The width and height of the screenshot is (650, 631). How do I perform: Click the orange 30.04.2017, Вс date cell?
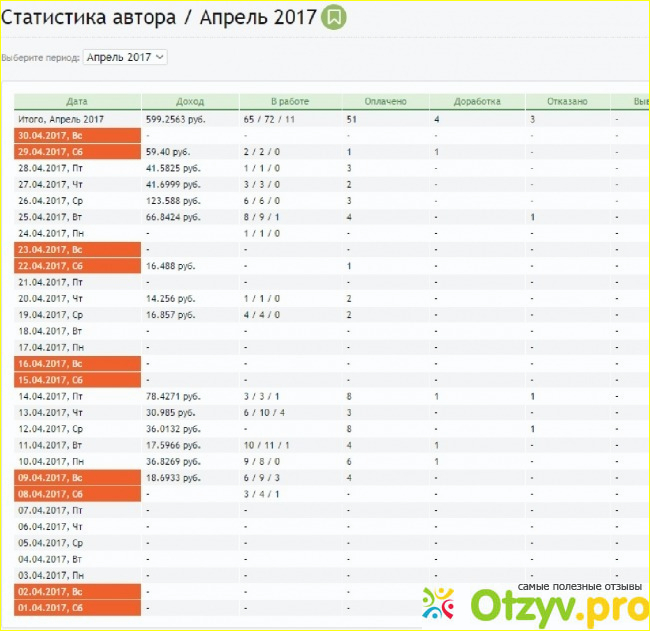[x=77, y=135]
